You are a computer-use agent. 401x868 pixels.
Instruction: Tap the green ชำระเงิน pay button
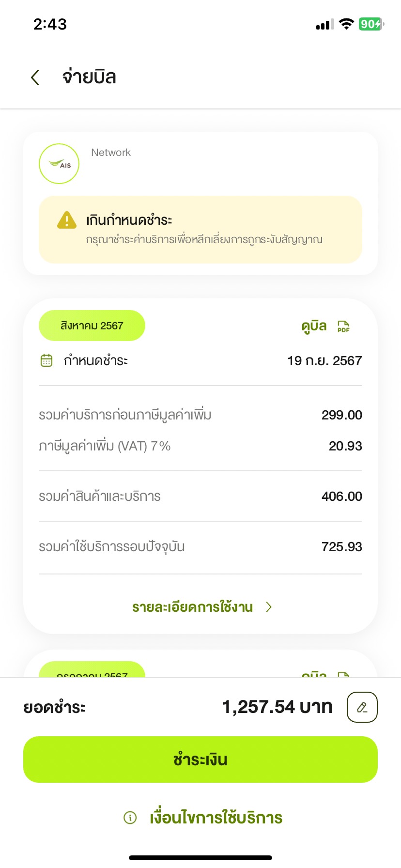coord(200,759)
